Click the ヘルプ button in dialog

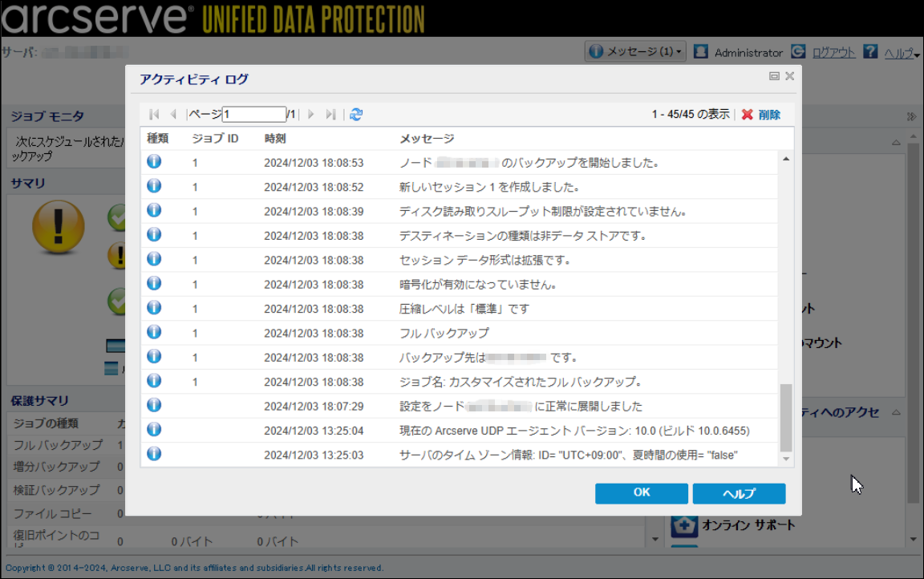[x=739, y=493]
